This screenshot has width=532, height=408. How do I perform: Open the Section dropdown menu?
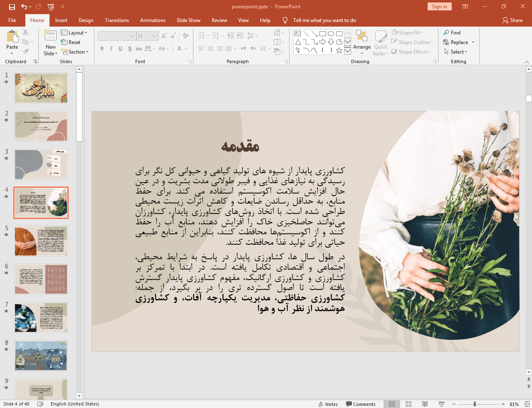[x=75, y=52]
